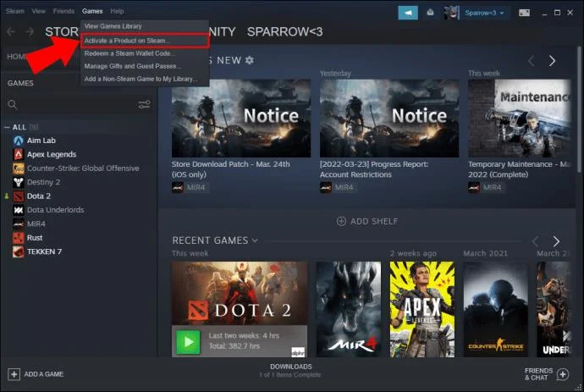Select MIR4 in the library list
Screen dimensions: 584x392
click(x=36, y=224)
